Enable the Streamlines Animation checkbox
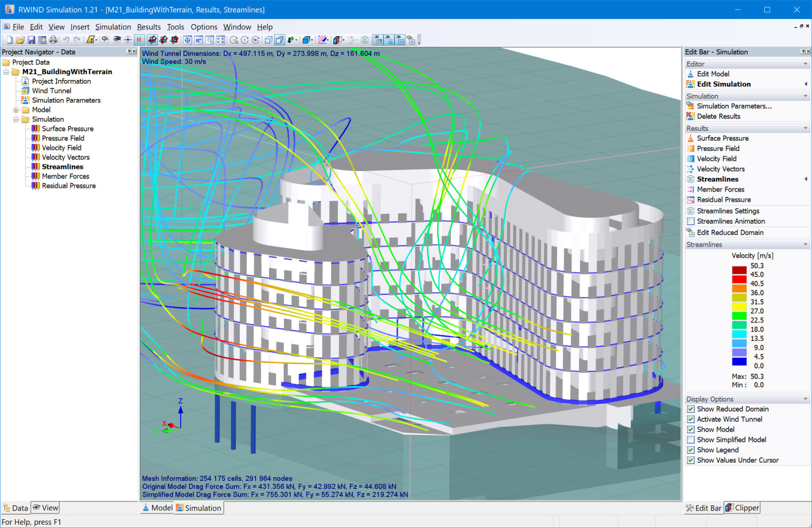The width and height of the screenshot is (812, 528). (x=691, y=221)
